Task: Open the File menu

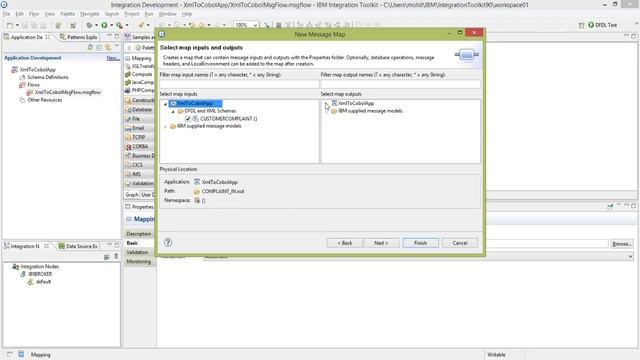Action: pyautogui.click(x=7, y=14)
